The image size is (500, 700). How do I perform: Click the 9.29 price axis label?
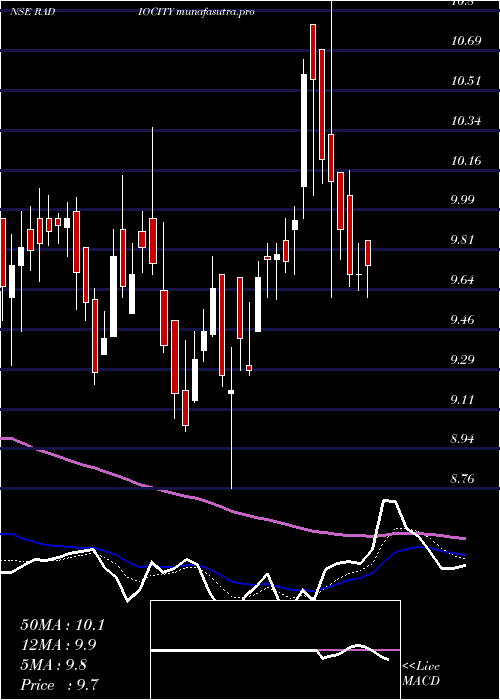(x=466, y=359)
